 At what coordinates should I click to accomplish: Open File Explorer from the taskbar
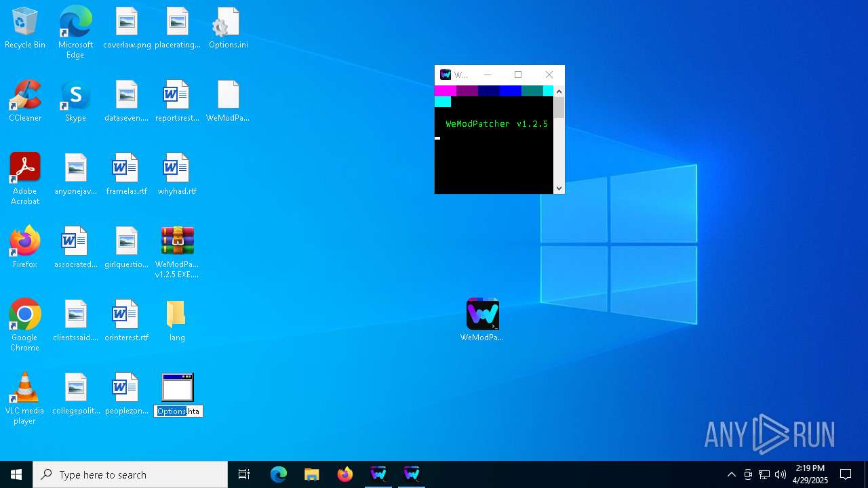tap(312, 474)
